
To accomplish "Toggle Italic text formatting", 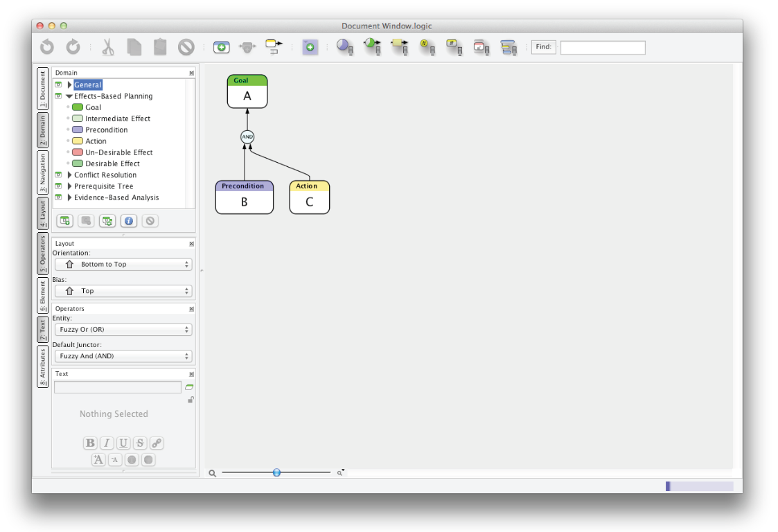I will (107, 443).
